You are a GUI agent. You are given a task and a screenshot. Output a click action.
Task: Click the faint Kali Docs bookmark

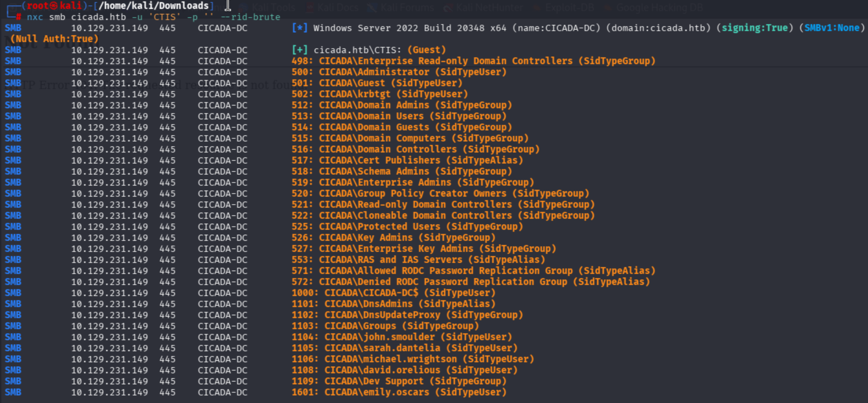point(337,7)
